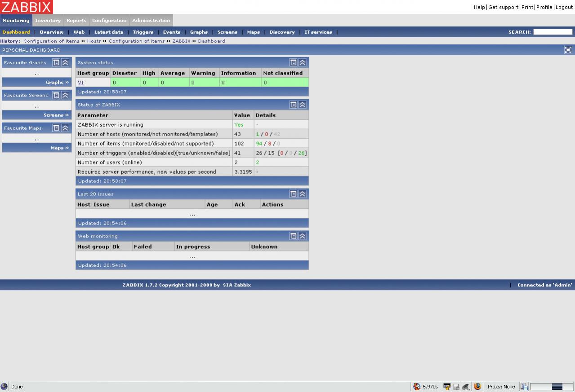Collapse the Favourite Maps panel
The width and height of the screenshot is (575, 392).
[x=65, y=128]
